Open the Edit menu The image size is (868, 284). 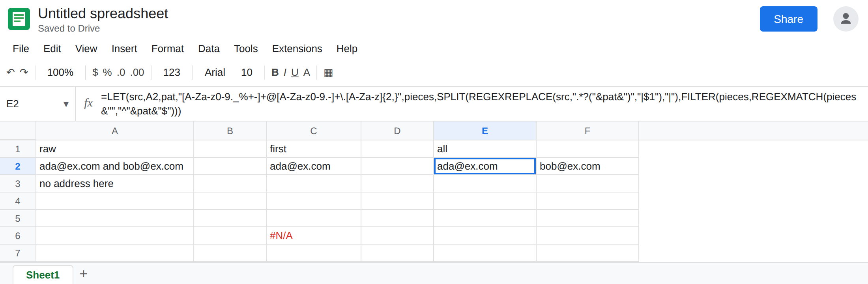pos(52,49)
